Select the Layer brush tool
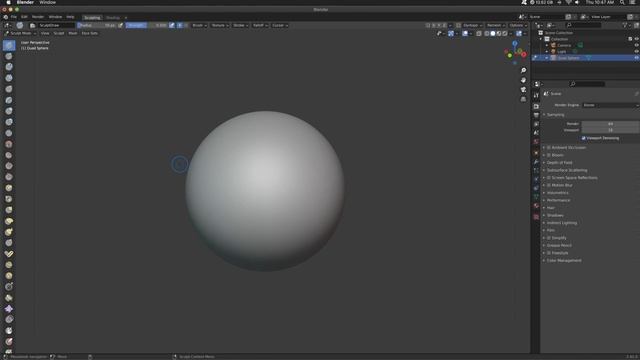The width and height of the screenshot is (640, 360). 9,100
